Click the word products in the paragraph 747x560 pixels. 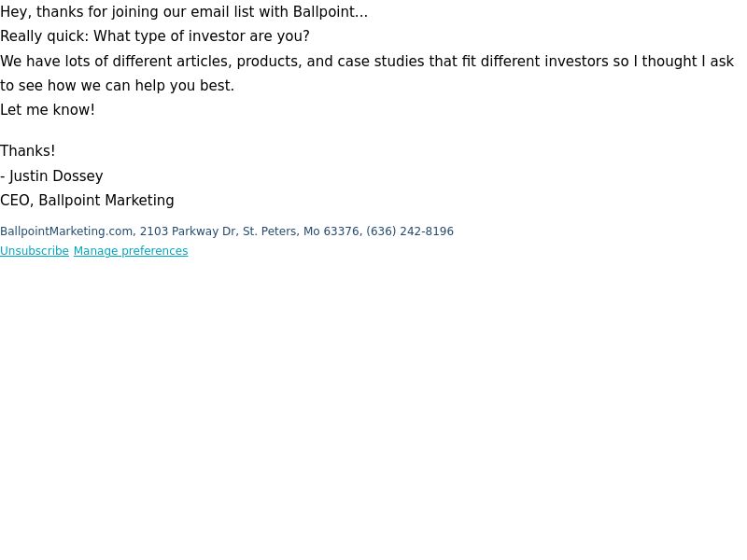[269, 62]
